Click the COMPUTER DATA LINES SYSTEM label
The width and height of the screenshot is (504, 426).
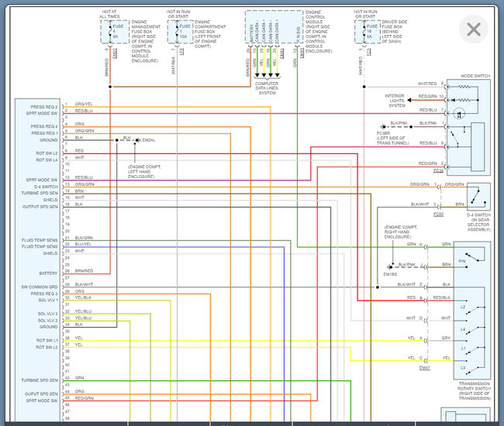pos(267,88)
